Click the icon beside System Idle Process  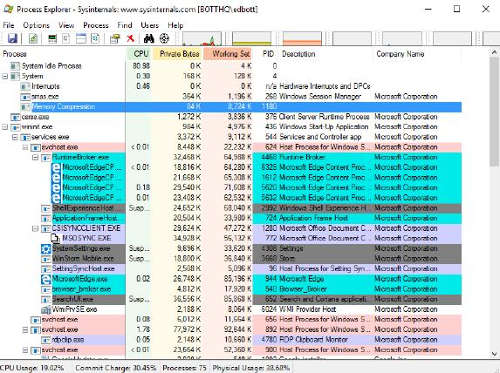[x=15, y=66]
